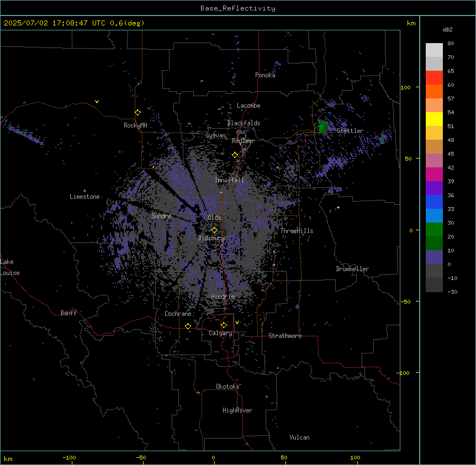Click the Innisfail label

(229, 180)
